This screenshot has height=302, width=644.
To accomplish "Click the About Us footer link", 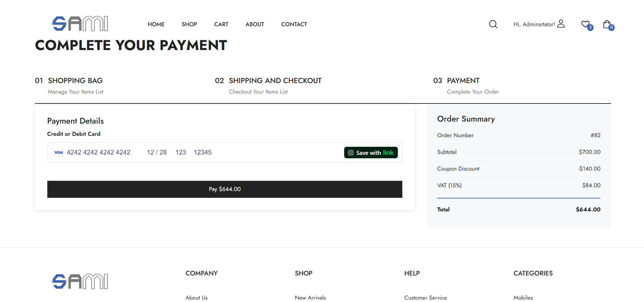I will pos(196,298).
